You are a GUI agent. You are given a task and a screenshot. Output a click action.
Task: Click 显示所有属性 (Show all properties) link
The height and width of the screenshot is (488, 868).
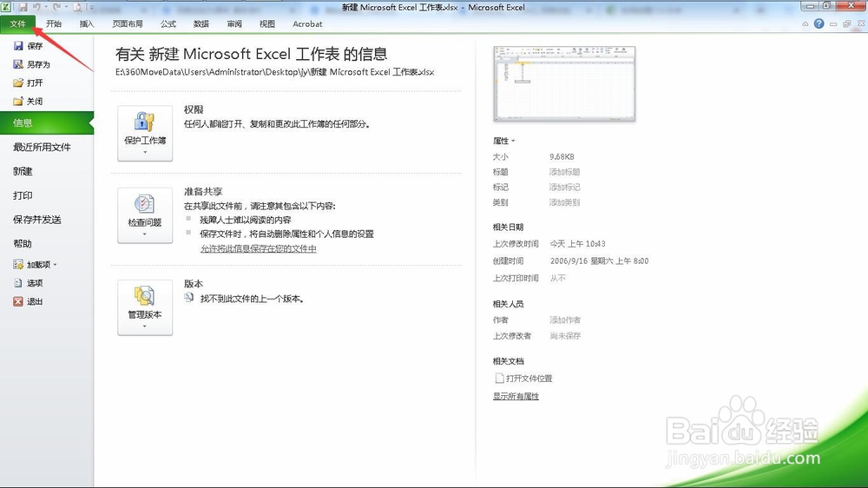tap(516, 397)
